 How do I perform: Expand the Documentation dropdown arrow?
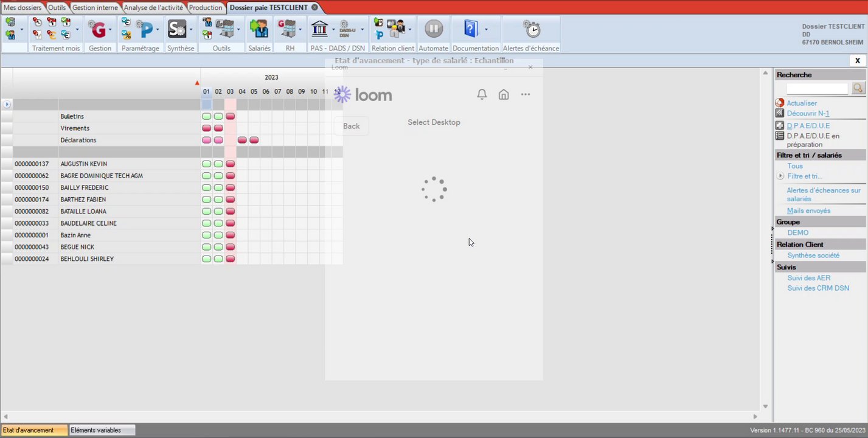click(485, 29)
